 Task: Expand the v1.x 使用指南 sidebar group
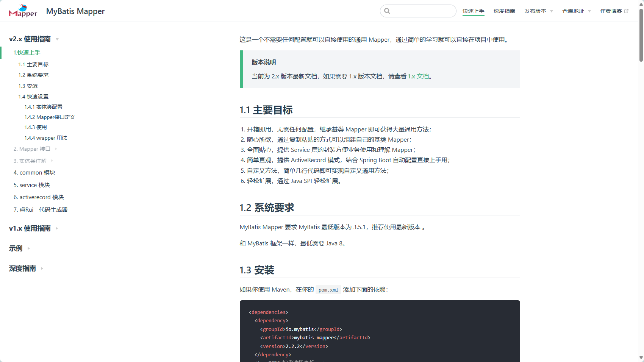coord(34,228)
